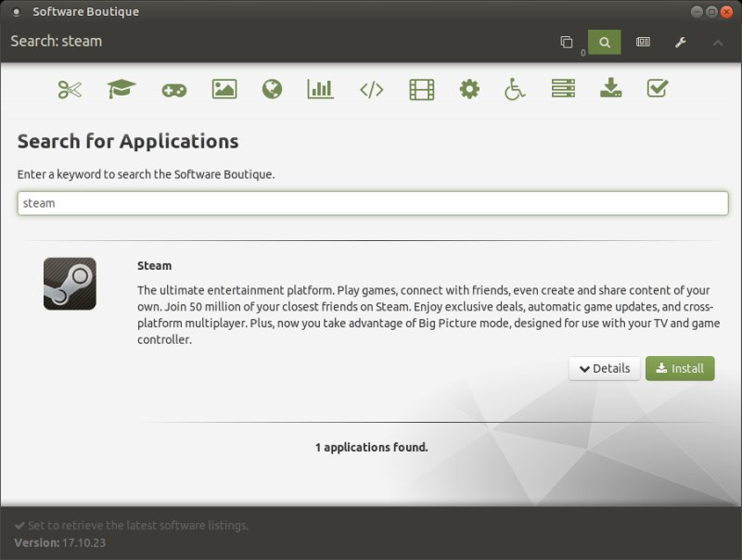Open the Graphics picture category
The height and width of the screenshot is (560, 742).
pos(224,89)
